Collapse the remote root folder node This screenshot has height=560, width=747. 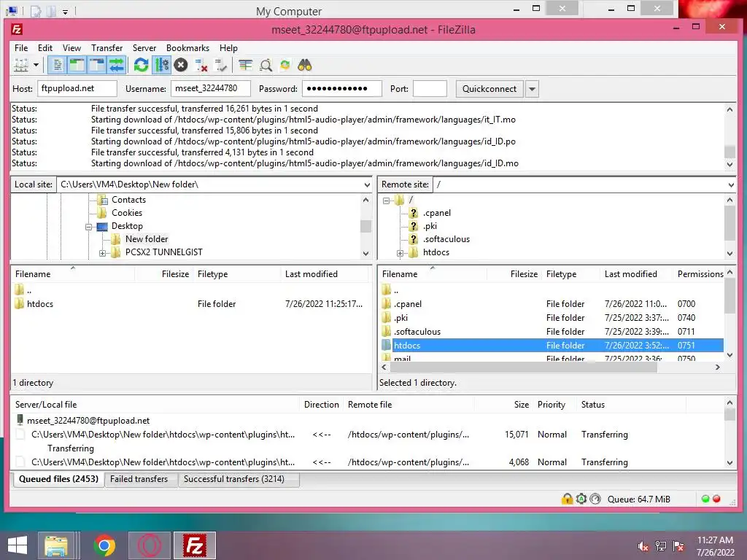click(x=387, y=201)
